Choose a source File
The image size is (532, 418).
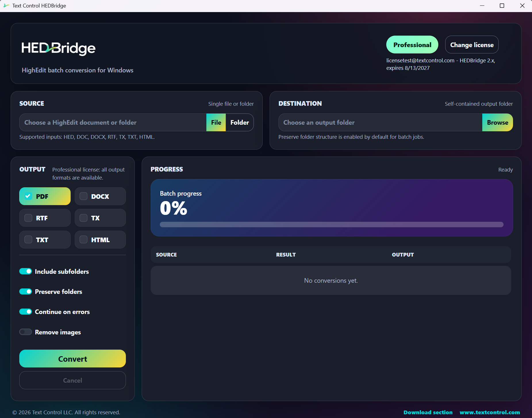coord(216,122)
